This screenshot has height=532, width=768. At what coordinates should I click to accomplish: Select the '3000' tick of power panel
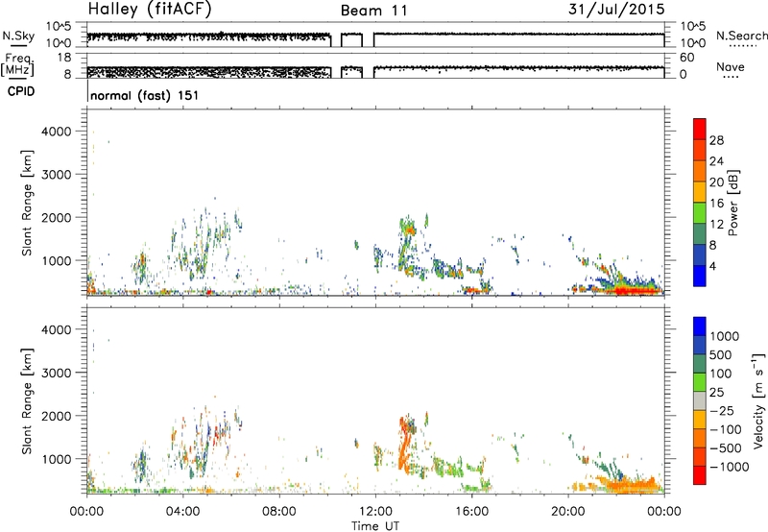[57, 175]
